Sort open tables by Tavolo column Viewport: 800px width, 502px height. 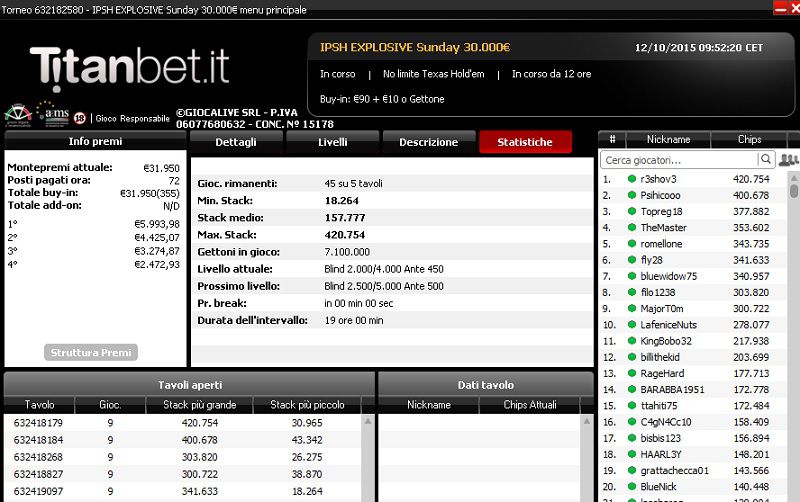(39, 405)
